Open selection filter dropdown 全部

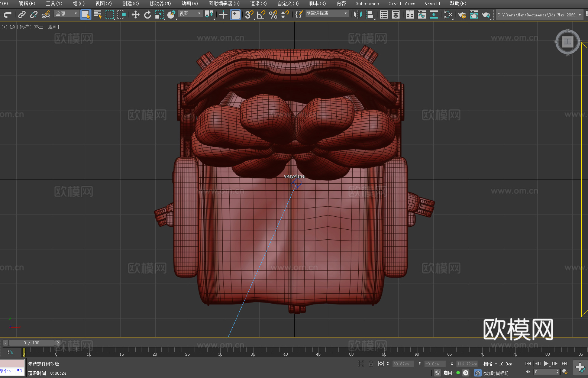[67, 13]
